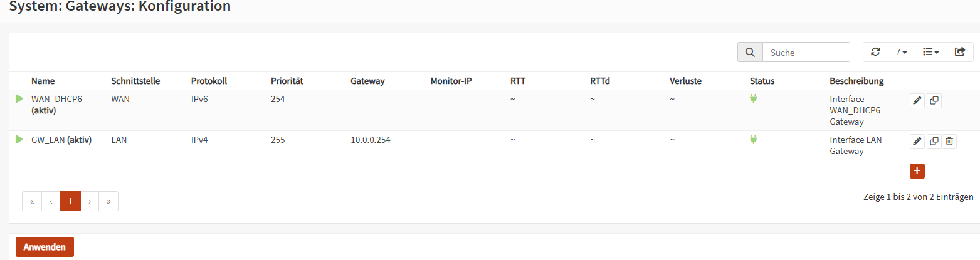Screen dimensions: 980x260
Task: Click the search magnifier icon
Action: click(x=750, y=53)
